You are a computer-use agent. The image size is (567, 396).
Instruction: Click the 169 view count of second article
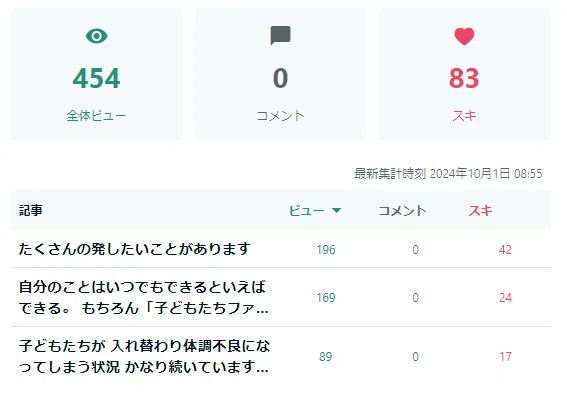tap(326, 298)
